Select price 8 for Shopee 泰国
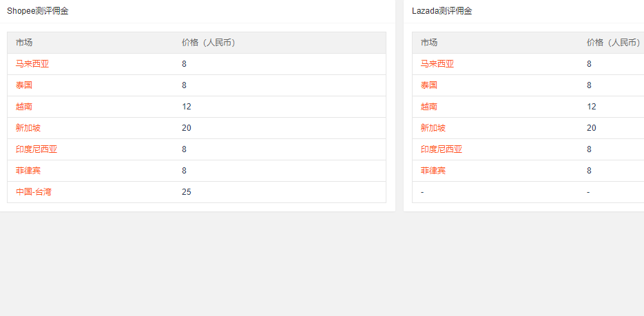The height and width of the screenshot is (316, 644). click(185, 85)
